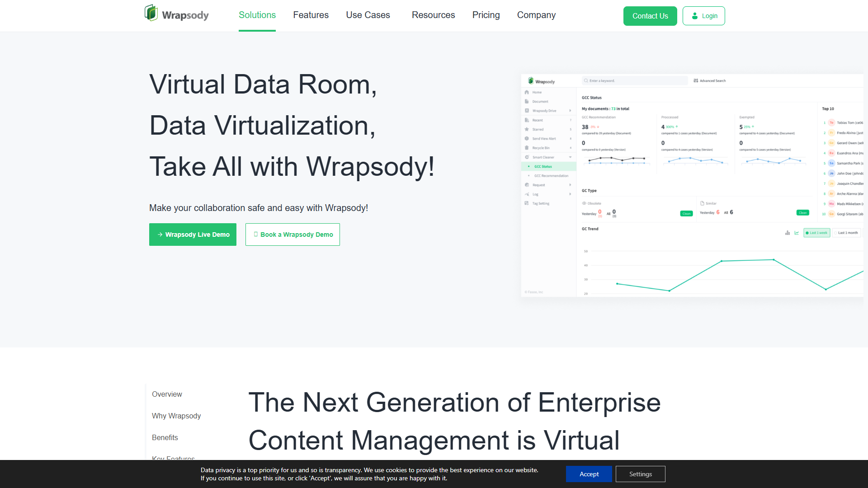Collapse the Smart Cleaner sidebar section

570,157
